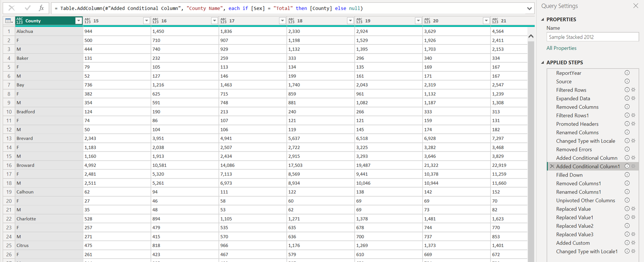This screenshot has height=262, width=644.
Task: Collapse the PROPERTIES section
Action: pyautogui.click(x=543, y=19)
